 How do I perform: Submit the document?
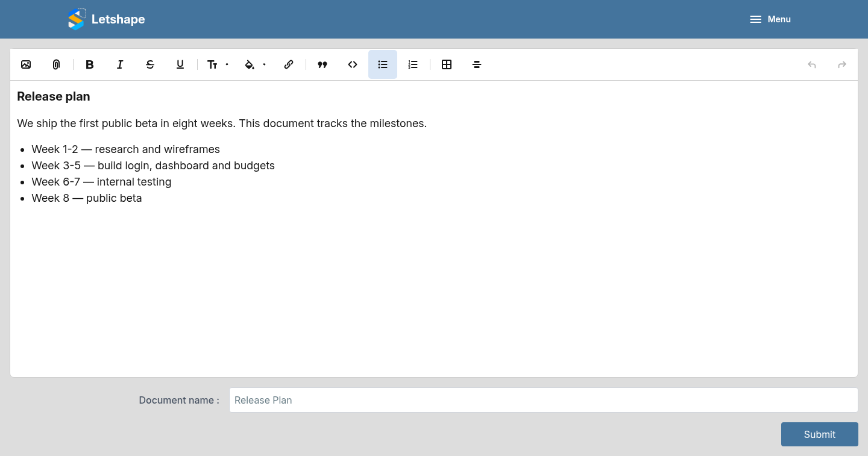pos(819,434)
